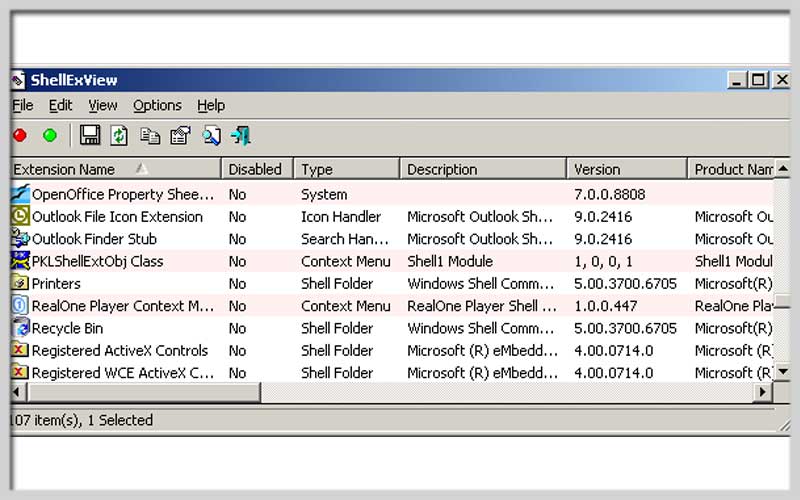Open the Help menu
This screenshot has width=800, height=500.
coord(211,106)
